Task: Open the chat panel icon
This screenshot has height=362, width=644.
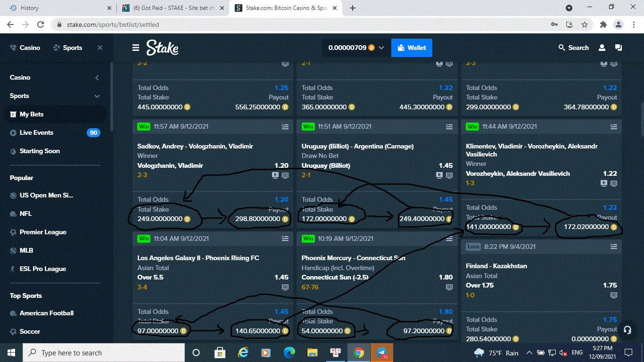Action: (x=619, y=48)
